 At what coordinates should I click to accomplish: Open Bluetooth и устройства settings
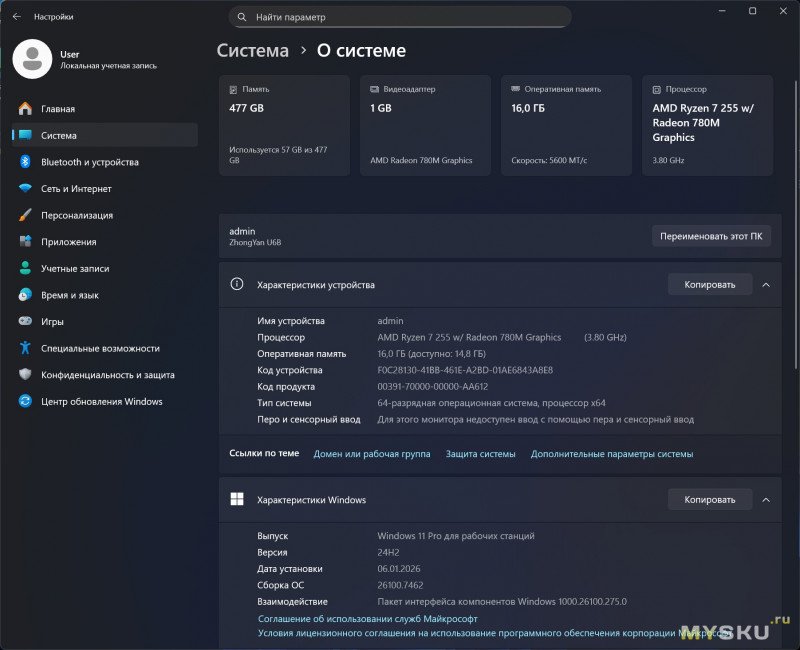(x=89, y=162)
